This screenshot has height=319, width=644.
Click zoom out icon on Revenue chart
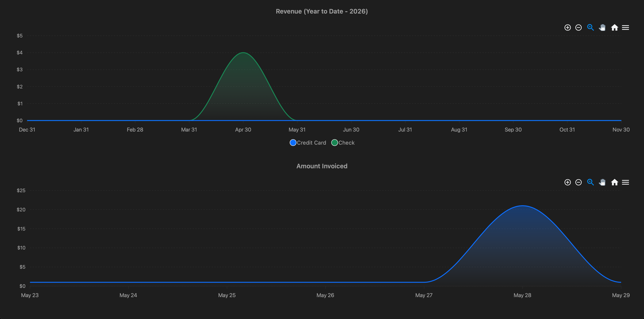[579, 28]
